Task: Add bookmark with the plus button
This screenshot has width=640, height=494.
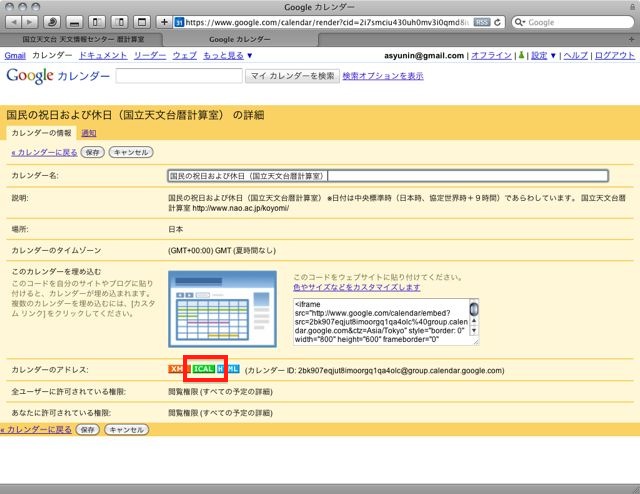Action: 164,22
